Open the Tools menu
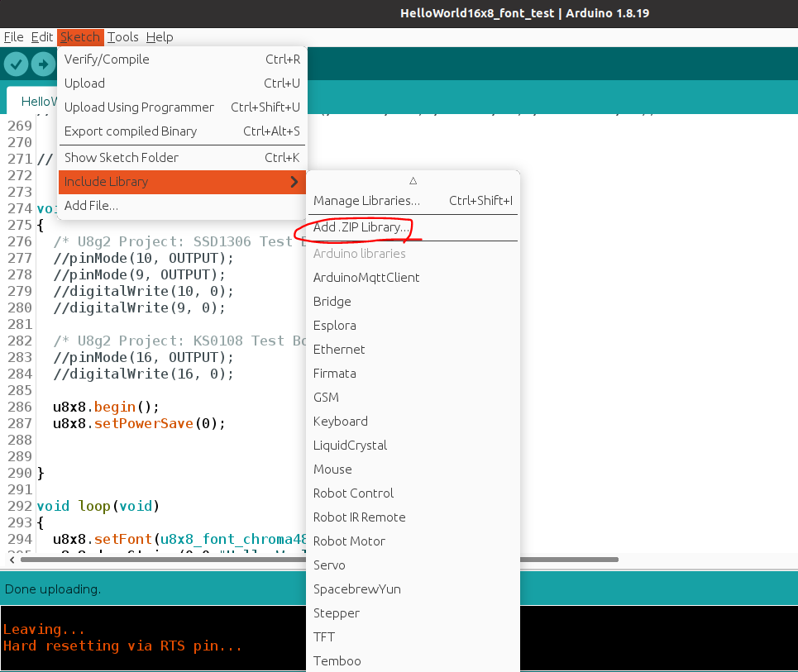Screen dimensions: 798x672 (122, 37)
